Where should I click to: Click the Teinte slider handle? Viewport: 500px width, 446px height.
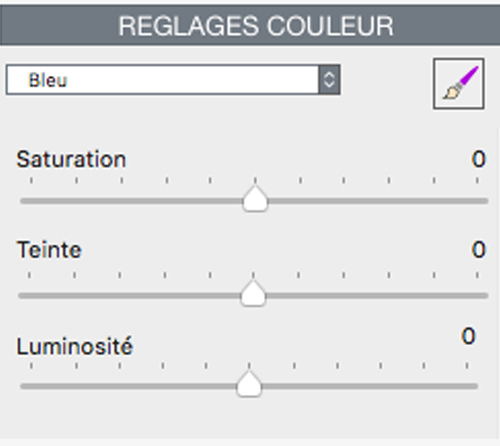tap(253, 293)
